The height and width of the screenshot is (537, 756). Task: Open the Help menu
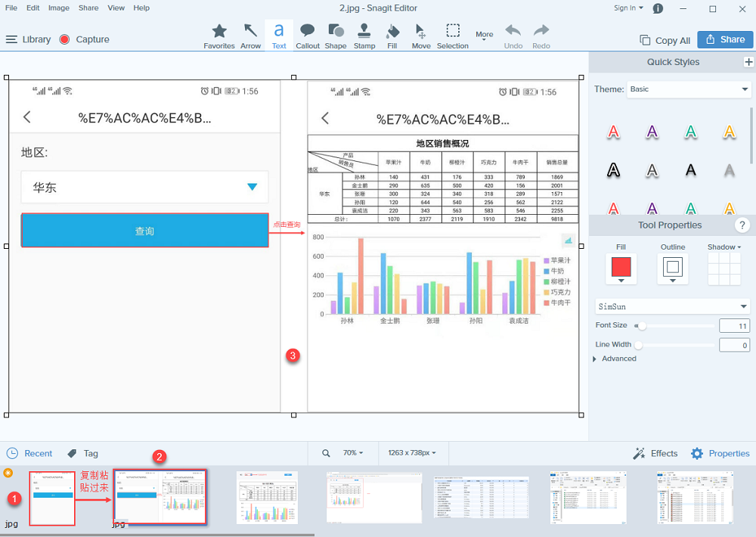tap(141, 8)
